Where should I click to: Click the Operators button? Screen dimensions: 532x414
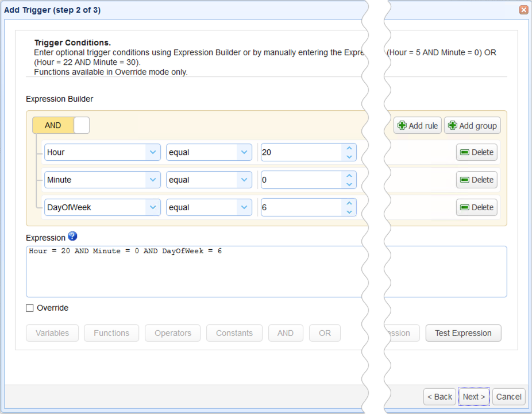click(173, 333)
